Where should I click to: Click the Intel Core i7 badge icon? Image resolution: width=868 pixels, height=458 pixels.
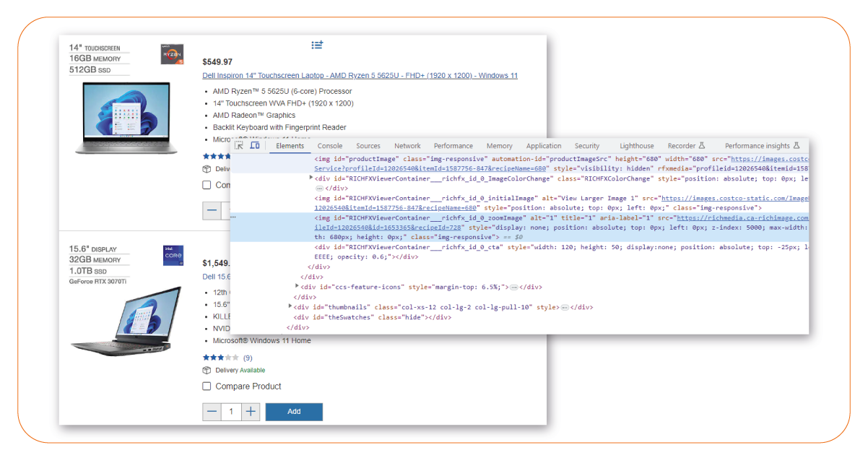coord(173,256)
